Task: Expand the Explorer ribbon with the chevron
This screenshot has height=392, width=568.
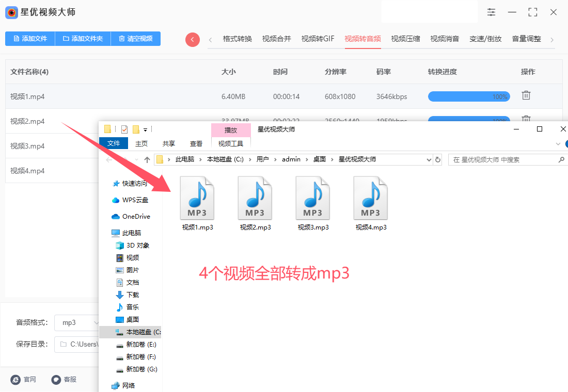Action: pos(558,144)
